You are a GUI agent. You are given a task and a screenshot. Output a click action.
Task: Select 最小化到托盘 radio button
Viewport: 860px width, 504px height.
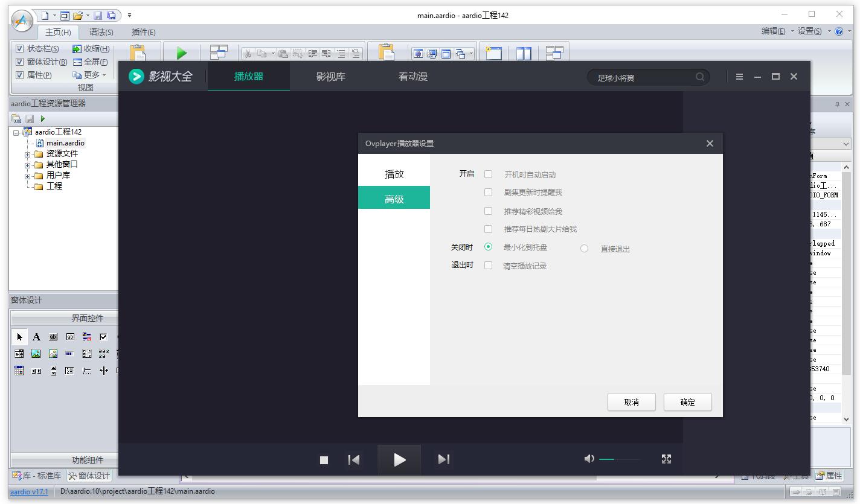point(488,247)
